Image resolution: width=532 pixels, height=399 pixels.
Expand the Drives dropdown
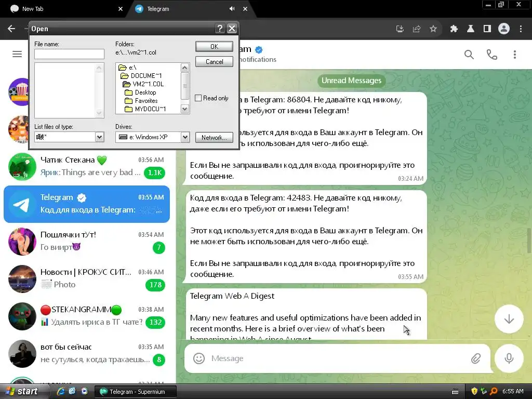[x=185, y=137]
